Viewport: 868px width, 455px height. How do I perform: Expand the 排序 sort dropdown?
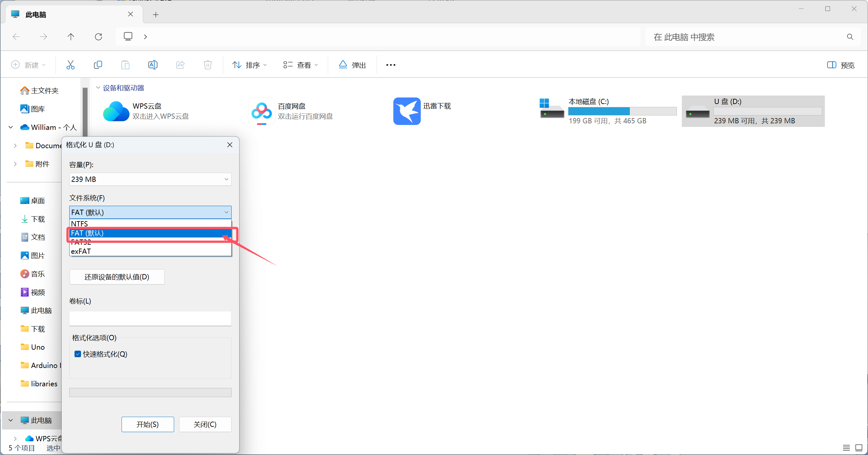(250, 65)
